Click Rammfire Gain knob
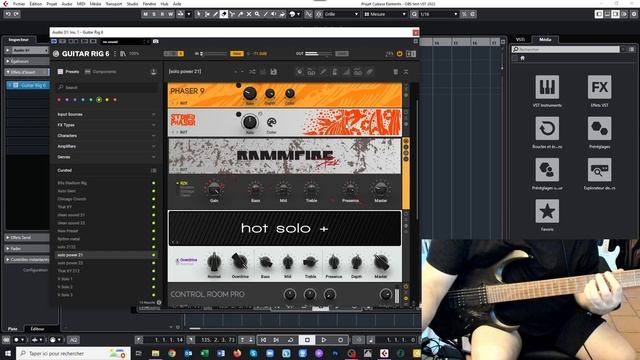Image resolution: width=640 pixels, height=360 pixels. pyautogui.click(x=214, y=190)
